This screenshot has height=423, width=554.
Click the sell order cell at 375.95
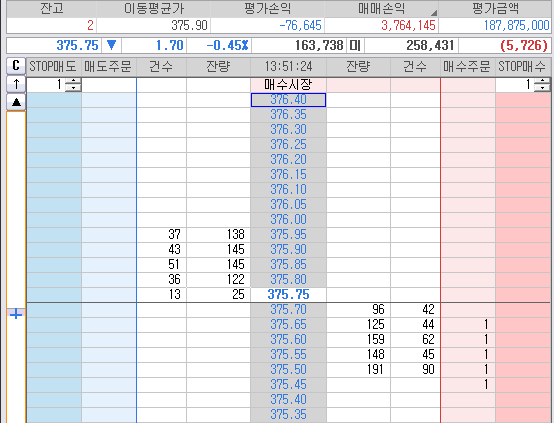coord(109,235)
